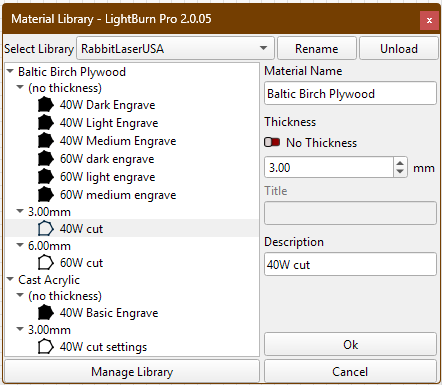Select the 40W Dark Engrave entry text
Screen dimensions: 442x385
tap(107, 105)
